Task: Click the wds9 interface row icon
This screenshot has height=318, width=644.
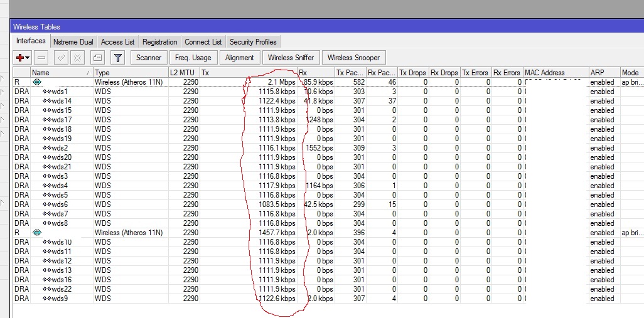Action: [46, 299]
